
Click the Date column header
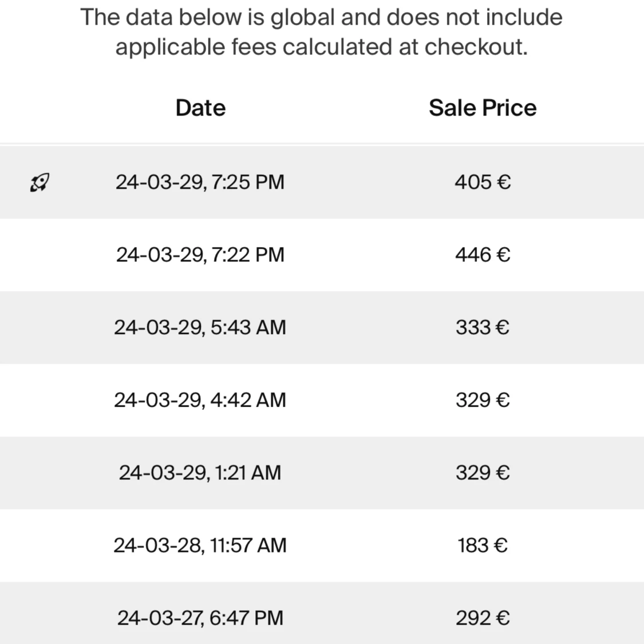(x=200, y=108)
